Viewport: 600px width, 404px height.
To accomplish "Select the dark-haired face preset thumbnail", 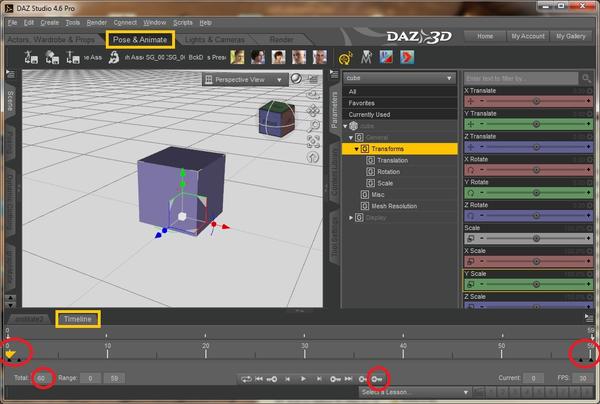I will [258, 57].
